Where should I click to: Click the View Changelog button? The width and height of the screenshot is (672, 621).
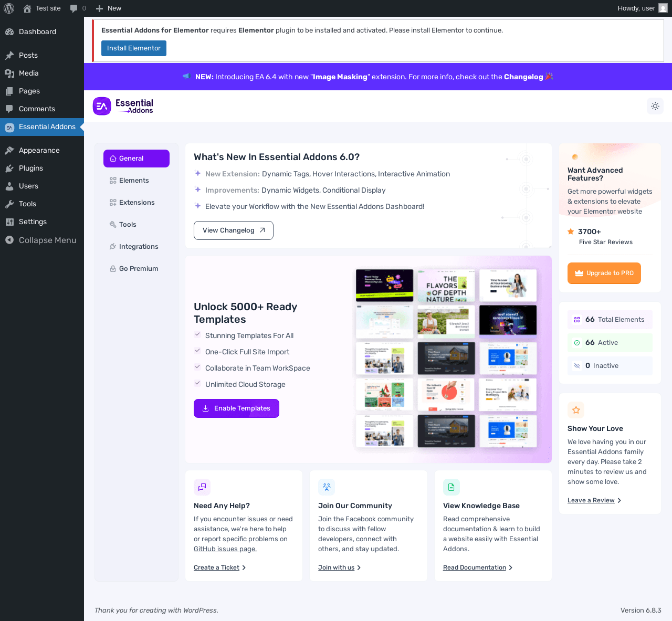234,230
